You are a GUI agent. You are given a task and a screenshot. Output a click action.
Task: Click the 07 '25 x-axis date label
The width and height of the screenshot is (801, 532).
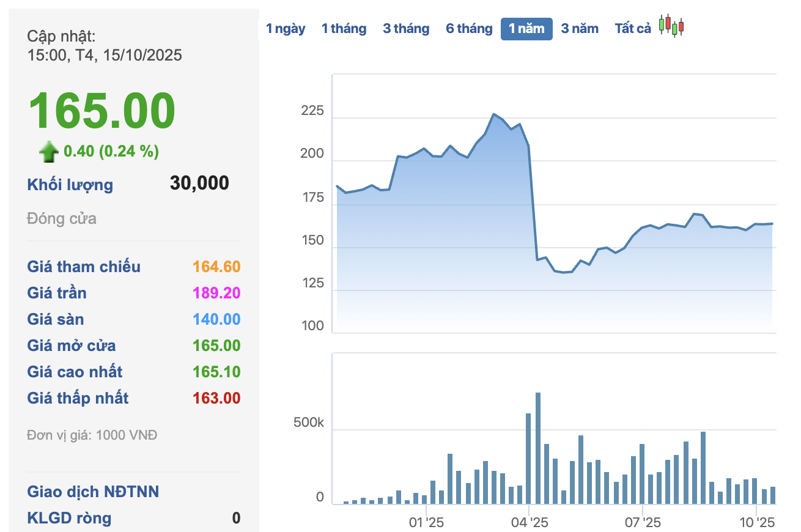click(643, 523)
